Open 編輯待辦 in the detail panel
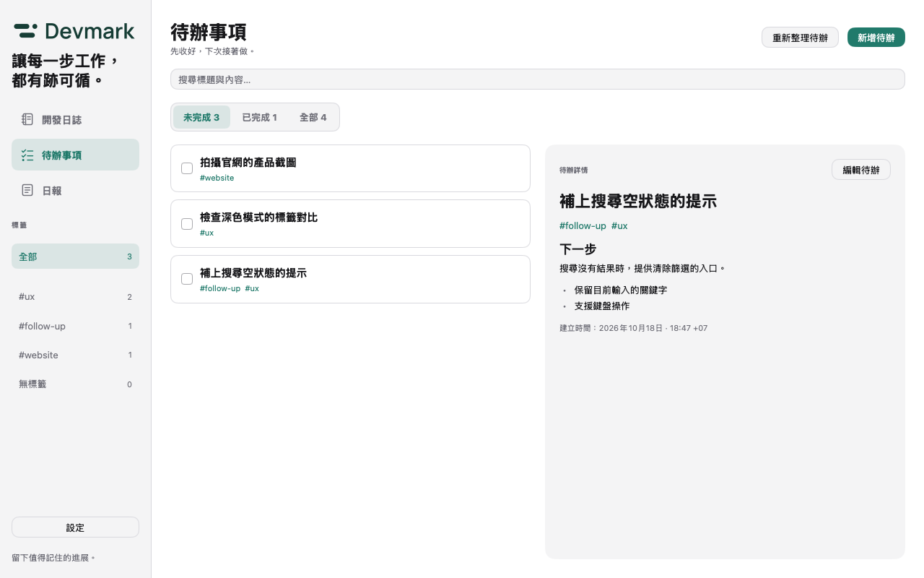 [861, 170]
